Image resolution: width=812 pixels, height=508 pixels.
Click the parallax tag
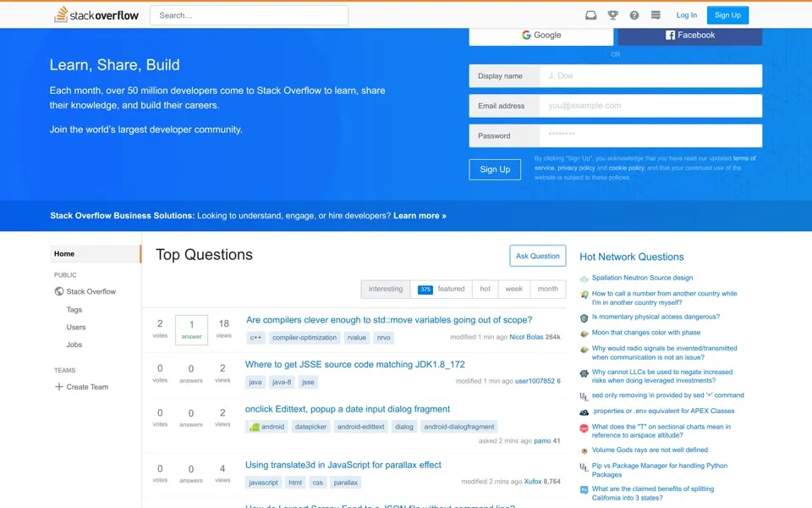pyautogui.click(x=345, y=483)
